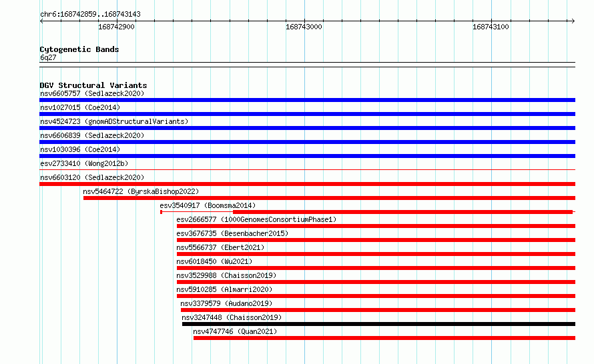594x364 pixels.
Task: Select the red bar under nsv5566737
Action: 376,254
